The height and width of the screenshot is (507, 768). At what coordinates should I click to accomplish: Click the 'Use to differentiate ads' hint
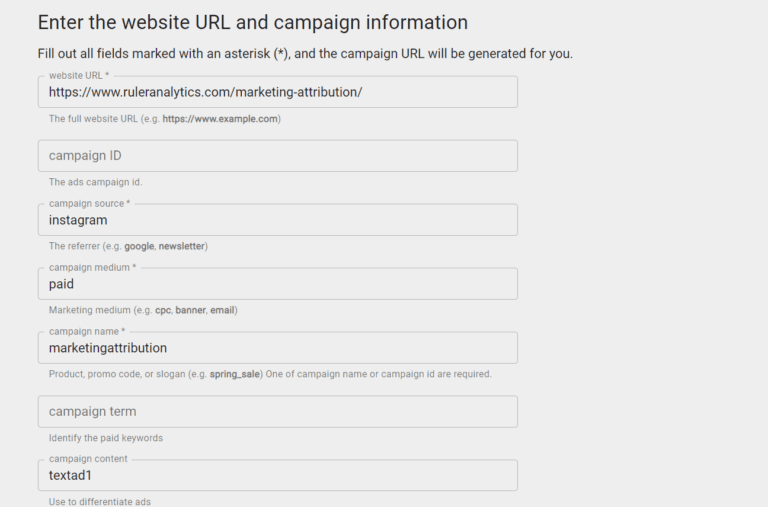click(99, 501)
